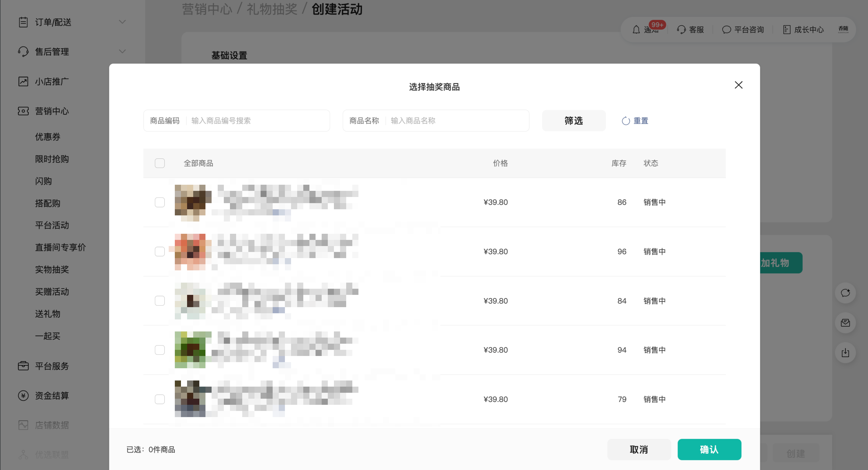
Task: Click the notification bell icon
Action: pos(636,30)
